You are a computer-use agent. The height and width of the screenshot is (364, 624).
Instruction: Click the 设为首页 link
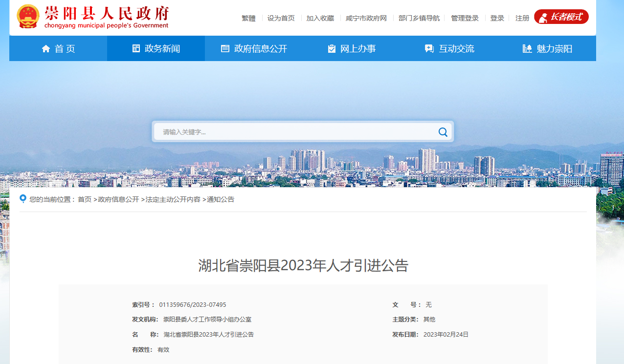click(281, 18)
